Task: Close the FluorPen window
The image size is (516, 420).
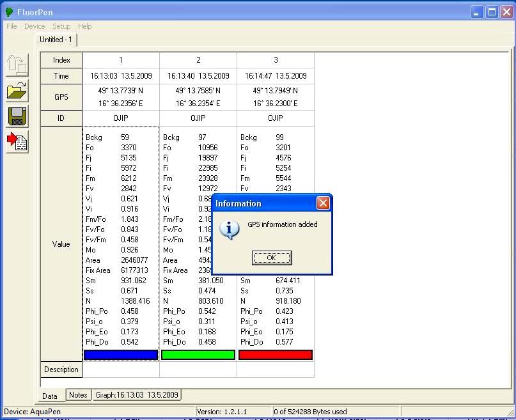Action: pyautogui.click(x=506, y=13)
